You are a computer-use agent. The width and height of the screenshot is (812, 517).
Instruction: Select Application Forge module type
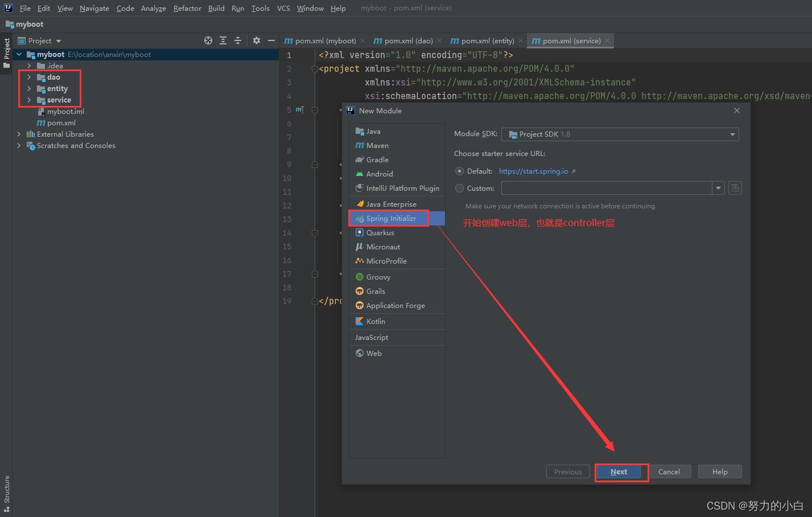pos(397,306)
